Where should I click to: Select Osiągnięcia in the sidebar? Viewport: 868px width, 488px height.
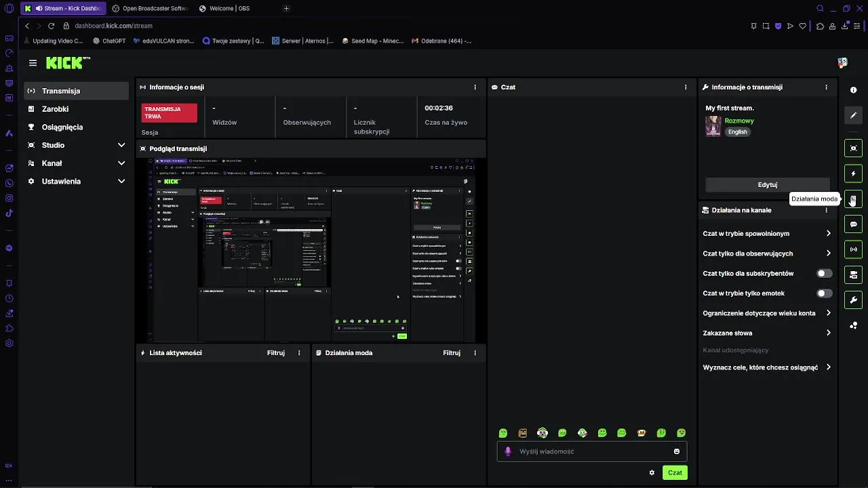pyautogui.click(x=77, y=127)
